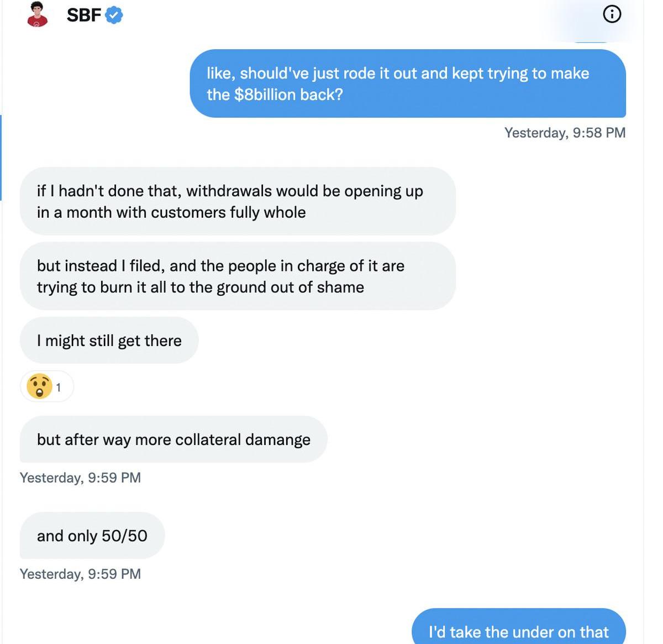Click the SBF display name
The image size is (663, 644).
click(83, 15)
